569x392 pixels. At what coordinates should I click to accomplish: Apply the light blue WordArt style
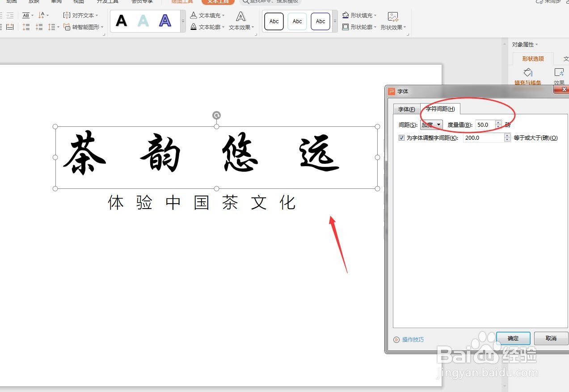(x=143, y=21)
